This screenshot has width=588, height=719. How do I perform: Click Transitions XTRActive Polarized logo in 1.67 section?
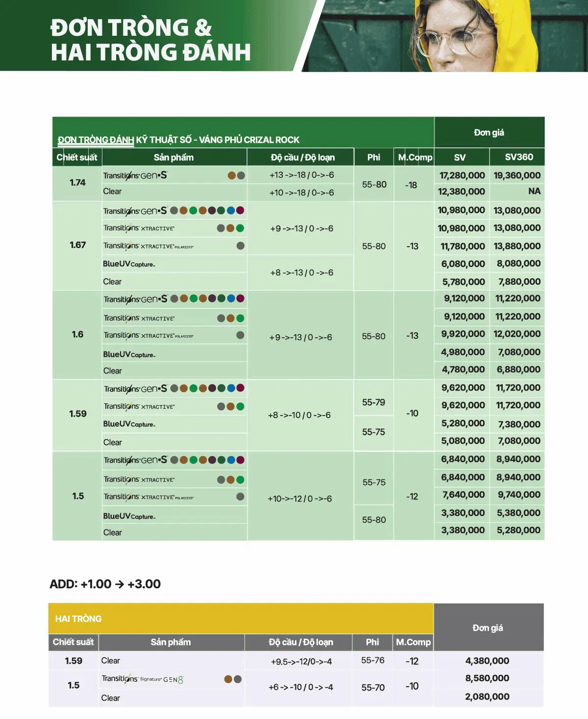(x=148, y=246)
